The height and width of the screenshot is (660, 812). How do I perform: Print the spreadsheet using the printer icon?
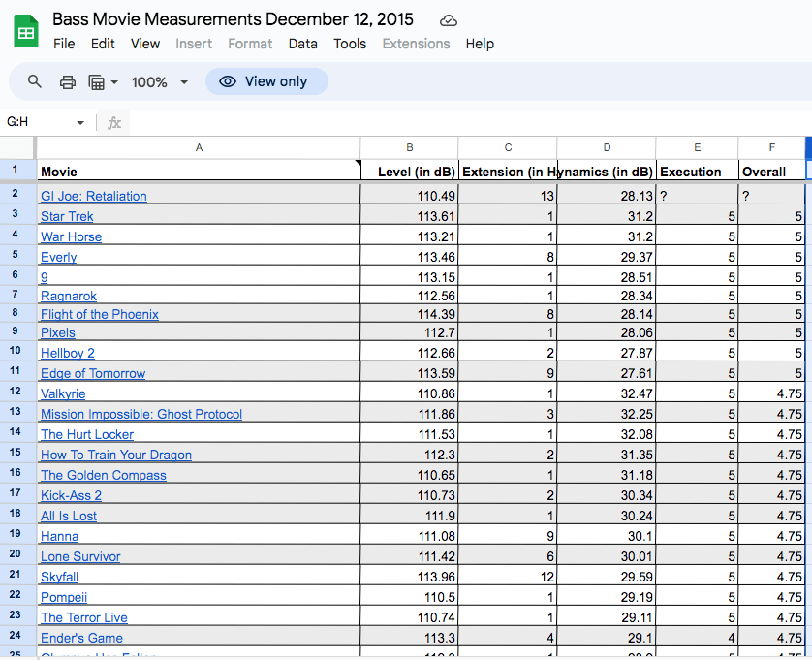point(67,81)
